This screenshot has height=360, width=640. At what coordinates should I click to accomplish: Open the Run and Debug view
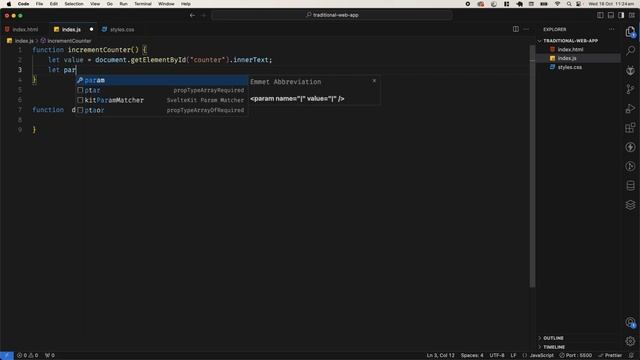pyautogui.click(x=630, y=109)
